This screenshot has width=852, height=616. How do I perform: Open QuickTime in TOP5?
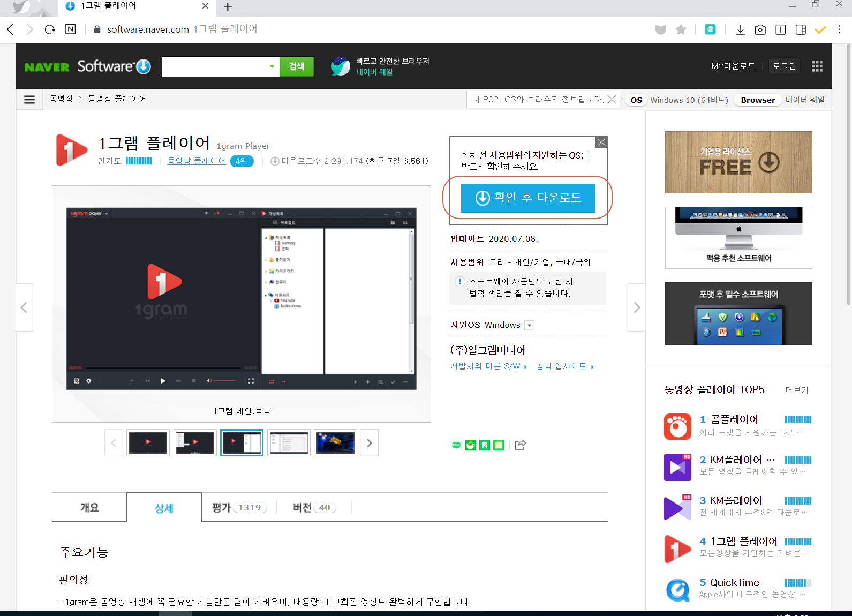[734, 582]
